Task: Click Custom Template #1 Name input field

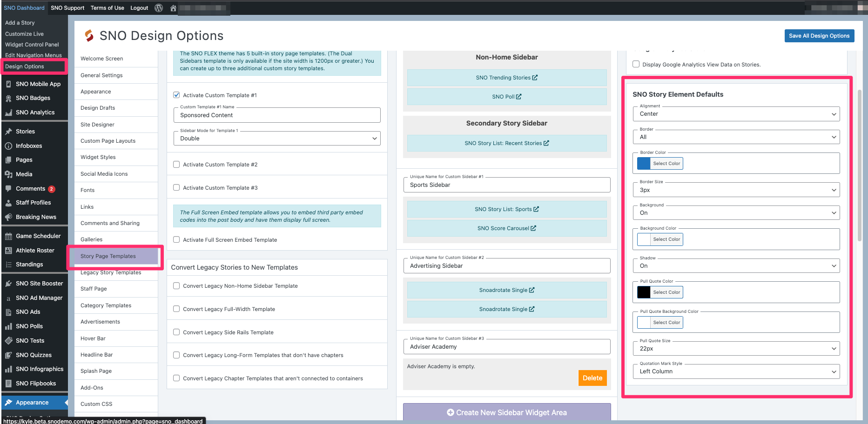Action: pyautogui.click(x=277, y=115)
